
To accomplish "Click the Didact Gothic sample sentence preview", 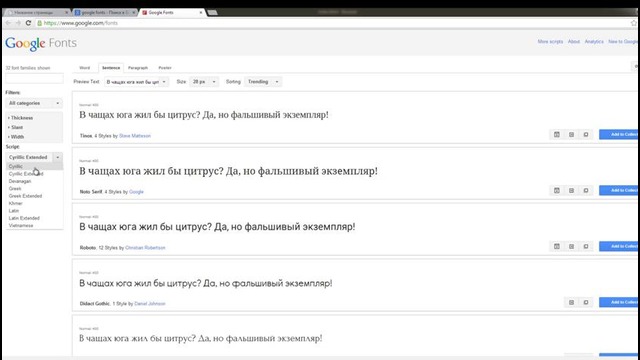I will pyautogui.click(x=206, y=283).
